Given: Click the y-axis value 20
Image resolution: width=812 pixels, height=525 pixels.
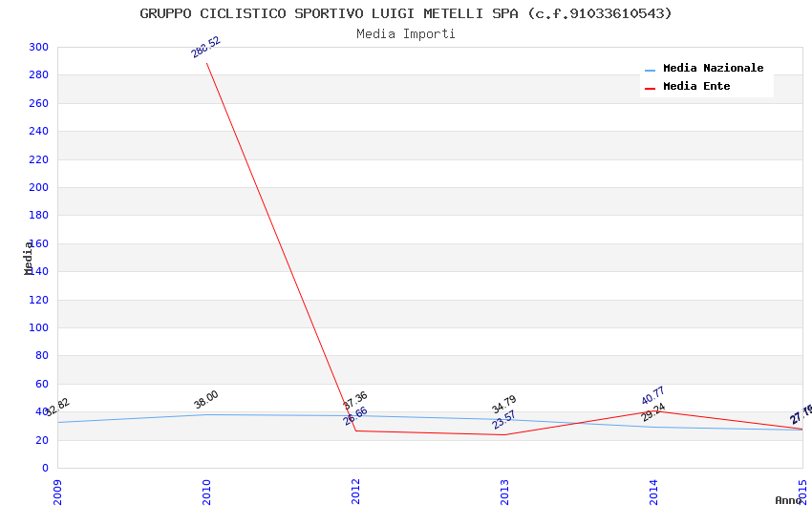Looking at the screenshot, I should point(42,441).
